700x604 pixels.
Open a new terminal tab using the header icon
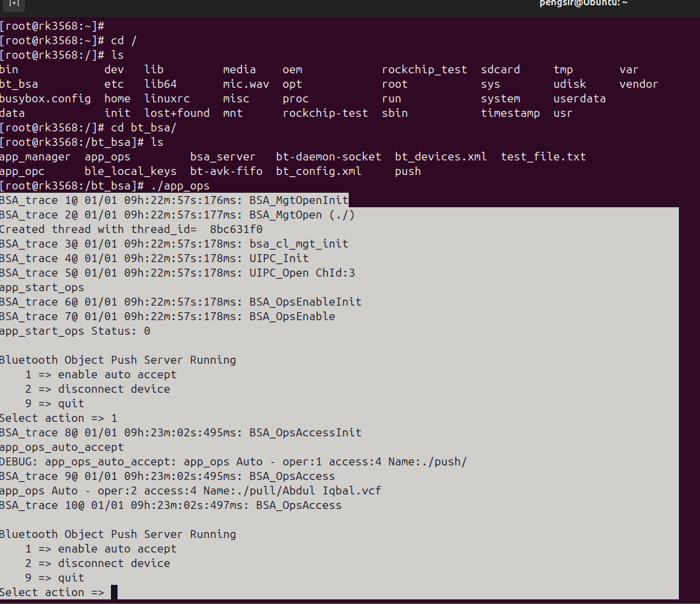13,3
